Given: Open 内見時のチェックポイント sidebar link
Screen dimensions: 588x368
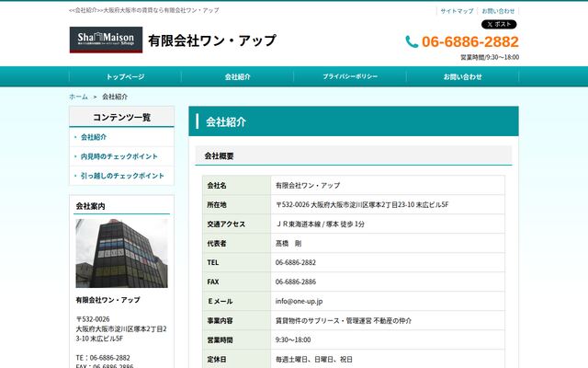Looking at the screenshot, I should pos(119,156).
